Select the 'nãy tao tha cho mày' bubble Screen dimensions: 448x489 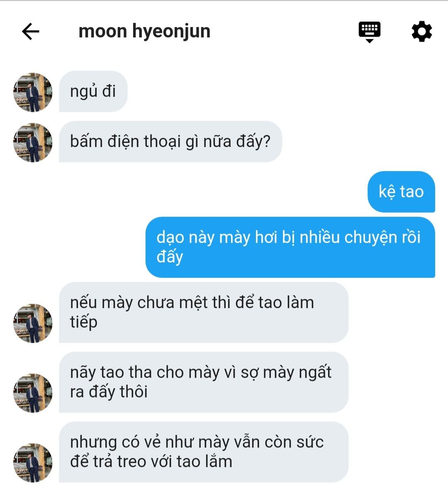(203, 382)
